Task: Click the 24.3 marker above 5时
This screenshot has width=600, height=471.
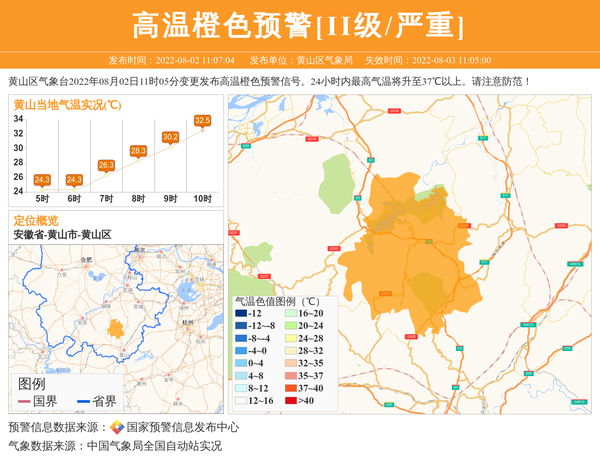Action: [42, 180]
